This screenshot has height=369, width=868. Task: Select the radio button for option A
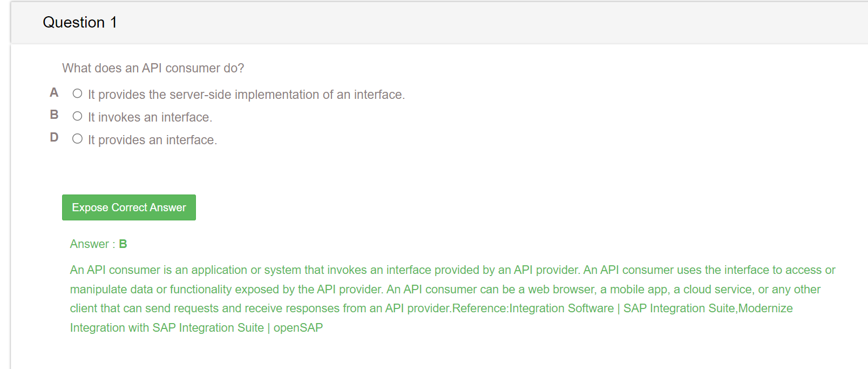pos(77,93)
